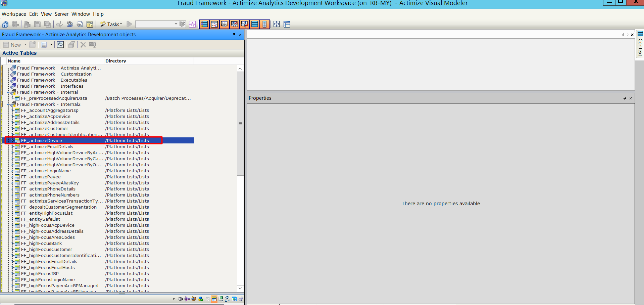Click the purple merge arrows icon in bottom strip

click(187, 299)
